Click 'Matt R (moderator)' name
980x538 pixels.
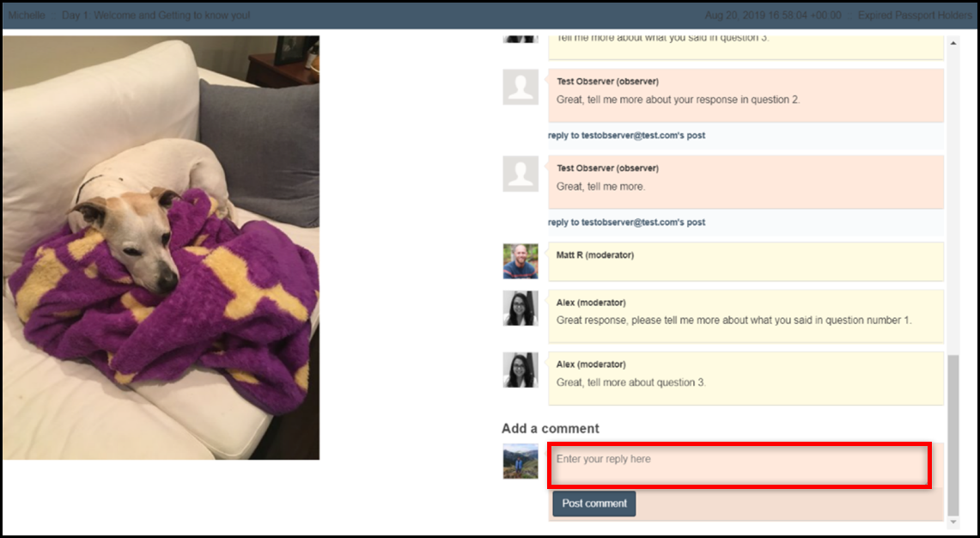(x=595, y=255)
